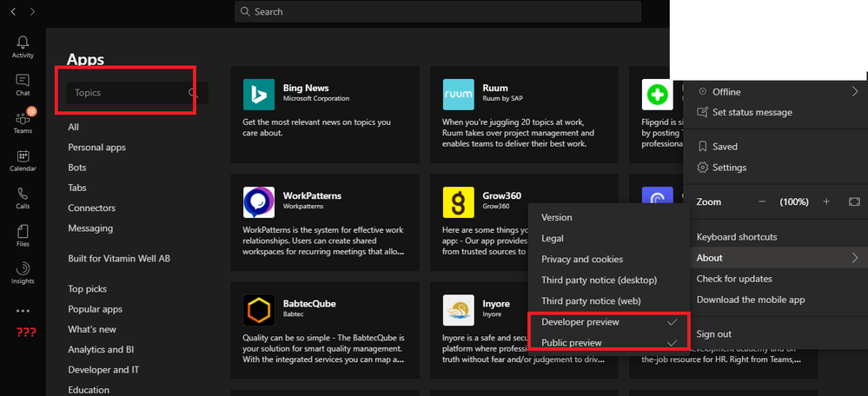
Task: Toggle Developer preview option
Action: (609, 322)
